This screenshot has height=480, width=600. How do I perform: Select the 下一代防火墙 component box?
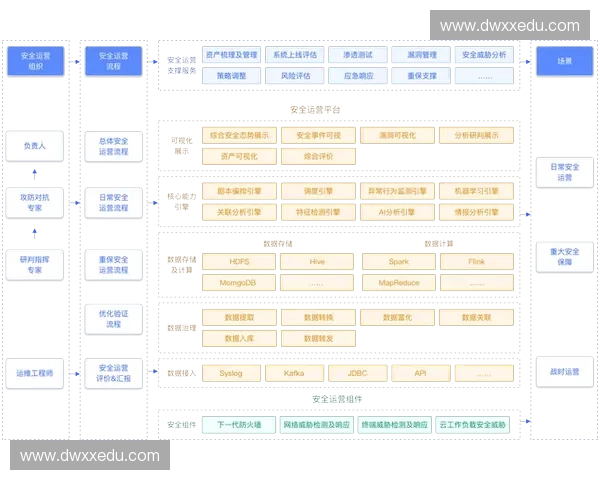click(239, 425)
